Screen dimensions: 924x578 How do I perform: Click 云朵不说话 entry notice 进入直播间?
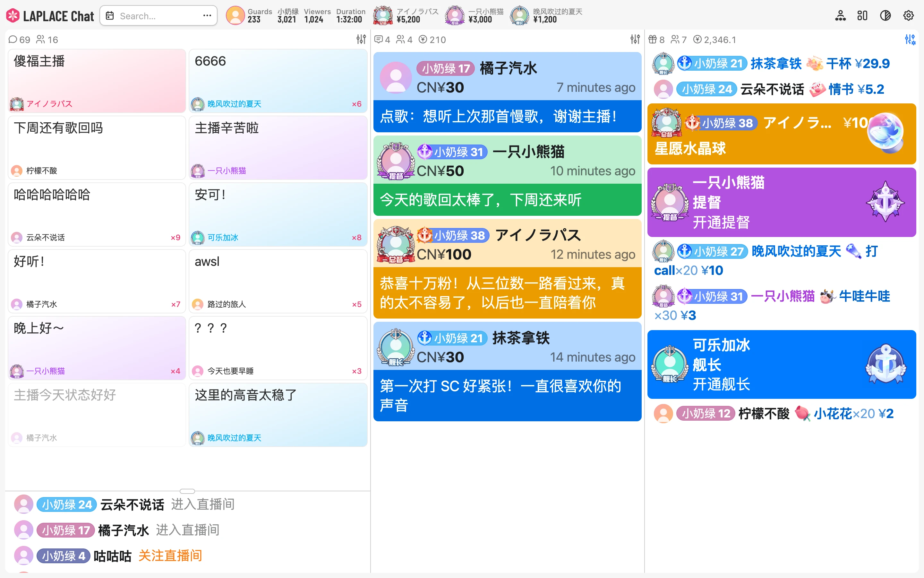pyautogui.click(x=203, y=504)
